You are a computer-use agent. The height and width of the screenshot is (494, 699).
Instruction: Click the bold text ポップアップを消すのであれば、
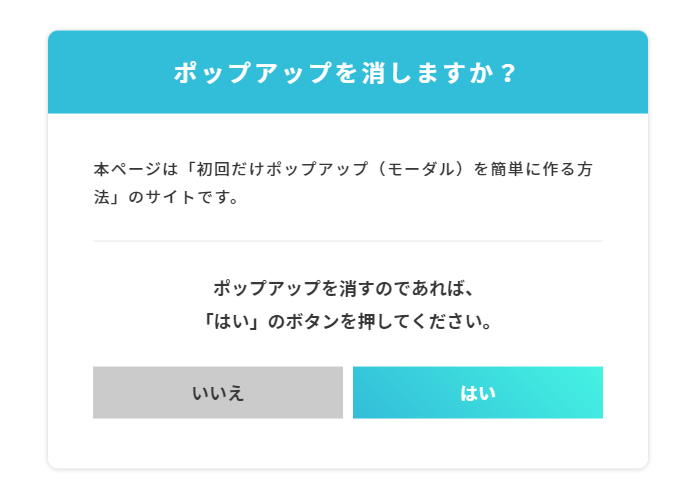pos(347,289)
